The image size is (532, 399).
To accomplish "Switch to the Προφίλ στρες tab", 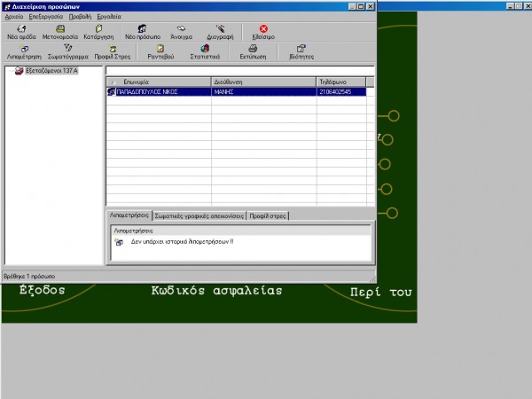I will click(x=268, y=216).
